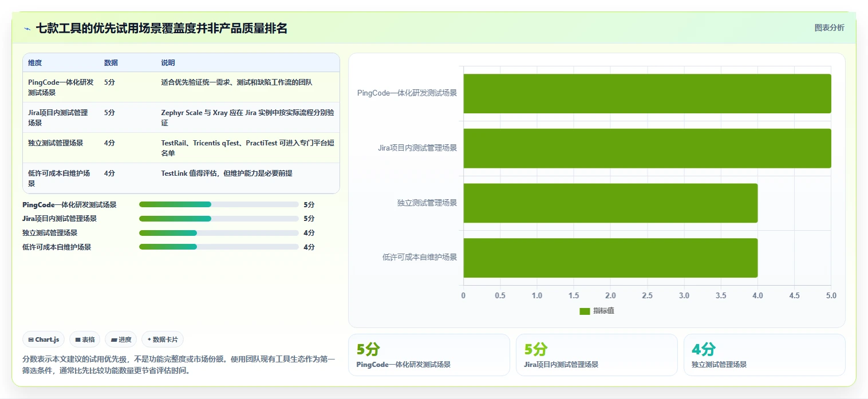Click the PingCode一体化研发测试场景 table cell

point(61,87)
